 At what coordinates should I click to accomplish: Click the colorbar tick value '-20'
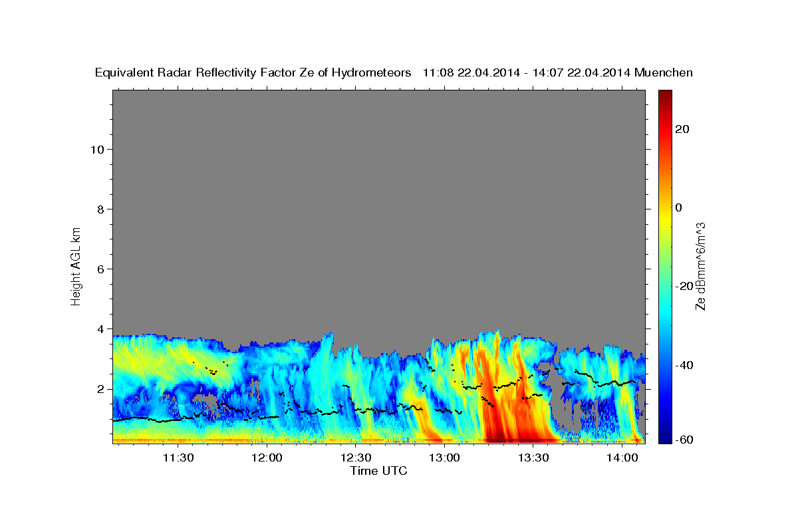click(685, 286)
